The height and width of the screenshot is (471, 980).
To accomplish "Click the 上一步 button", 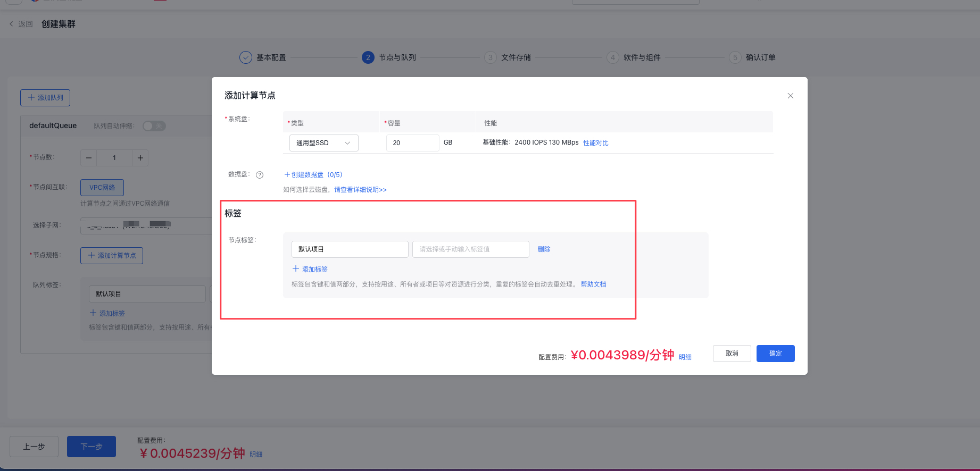I will [x=34, y=447].
